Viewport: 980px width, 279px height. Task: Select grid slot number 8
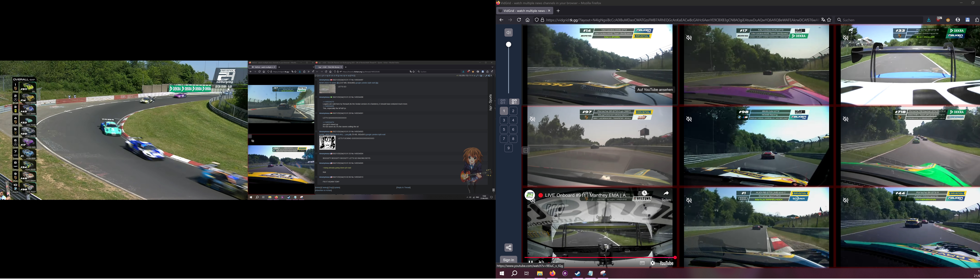point(513,139)
